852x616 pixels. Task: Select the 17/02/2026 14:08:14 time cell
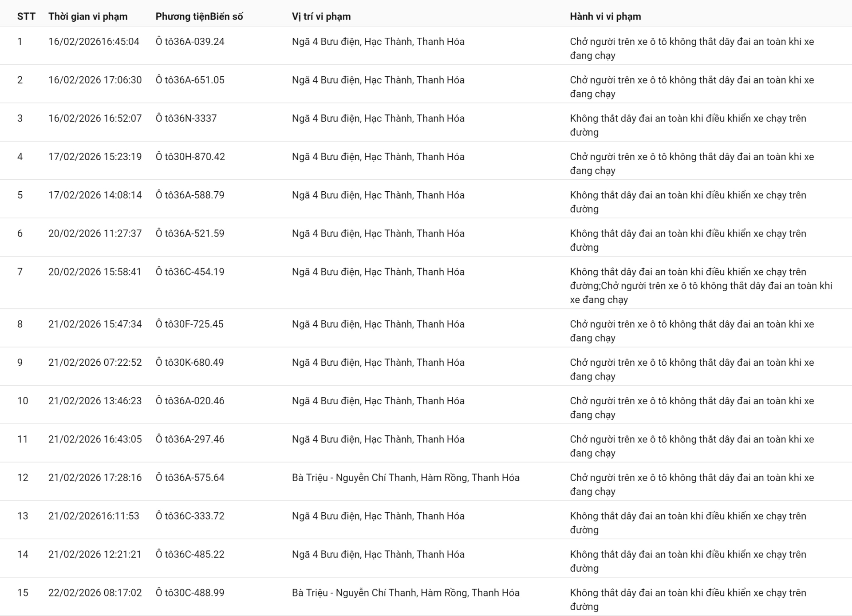[x=95, y=195]
